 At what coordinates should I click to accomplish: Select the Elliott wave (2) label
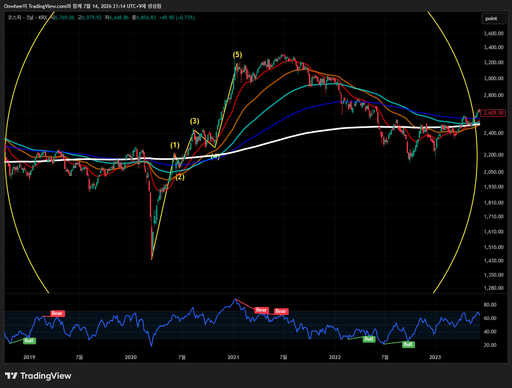[180, 177]
